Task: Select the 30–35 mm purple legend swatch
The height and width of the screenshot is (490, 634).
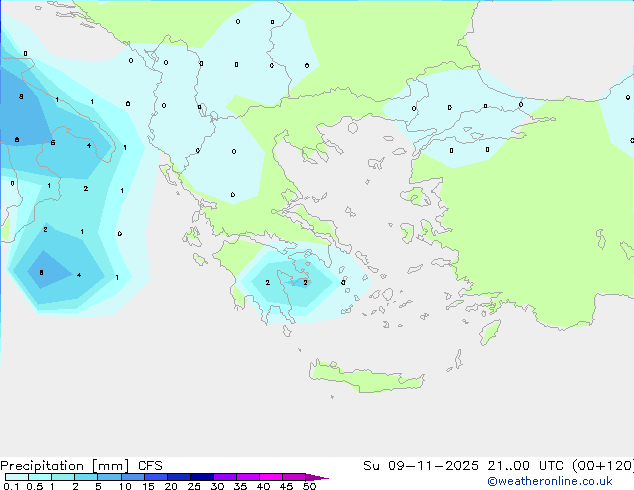Action: click(x=225, y=477)
